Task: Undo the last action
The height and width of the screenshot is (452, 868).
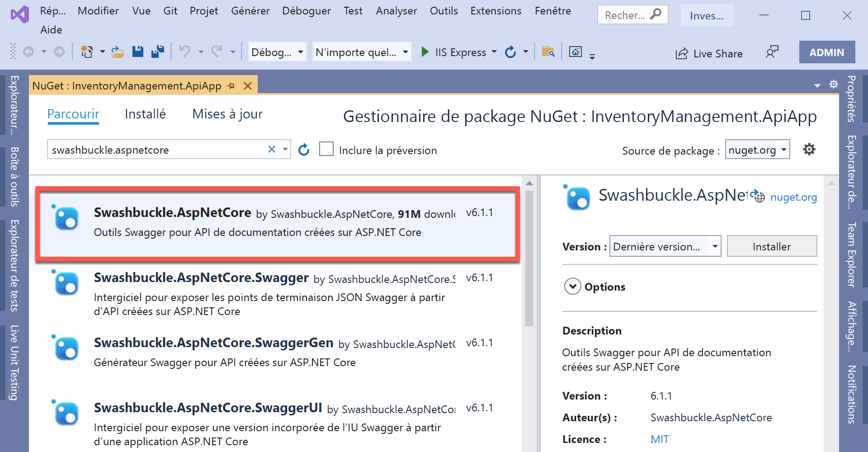Action: click(x=184, y=52)
